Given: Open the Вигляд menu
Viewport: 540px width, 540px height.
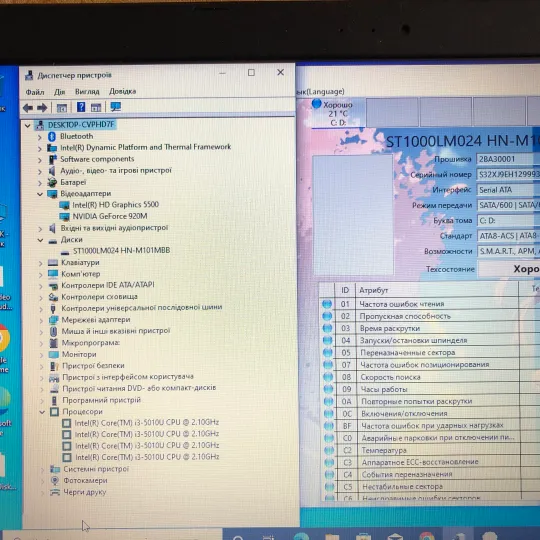Looking at the screenshot, I should [87, 92].
